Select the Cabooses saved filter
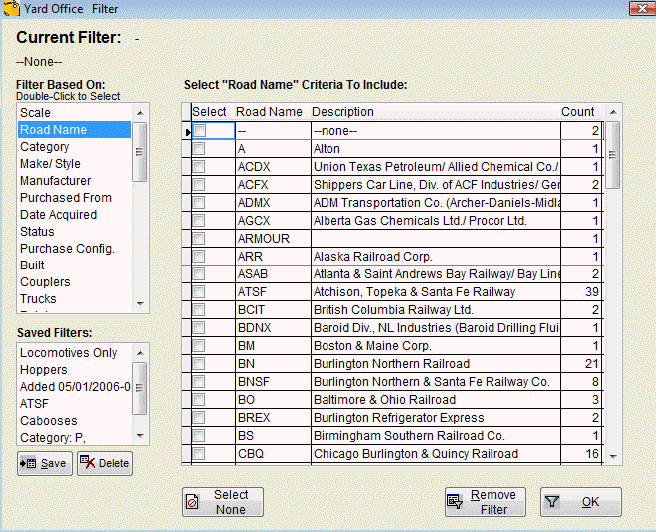The width and height of the screenshot is (656, 532). coord(74,421)
